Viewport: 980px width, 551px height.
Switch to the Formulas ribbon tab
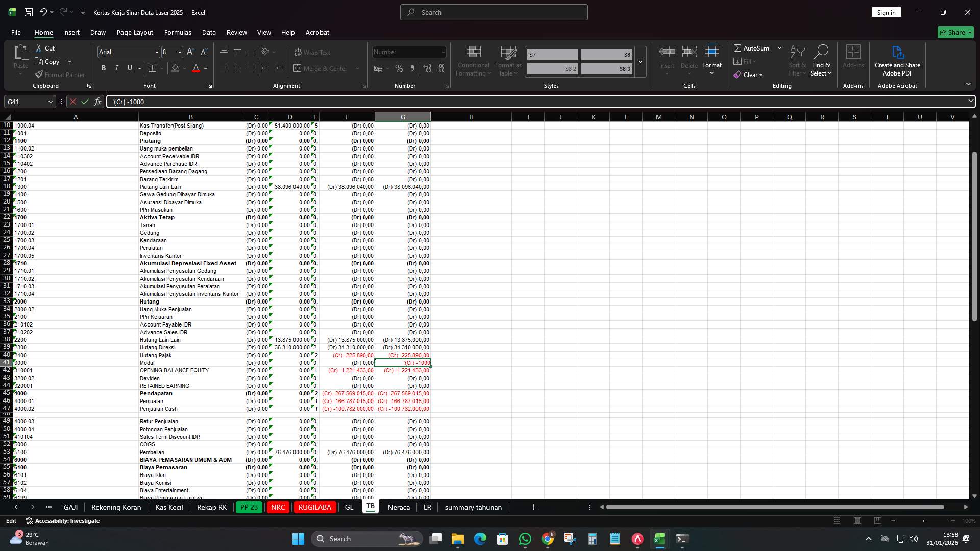pos(178,32)
